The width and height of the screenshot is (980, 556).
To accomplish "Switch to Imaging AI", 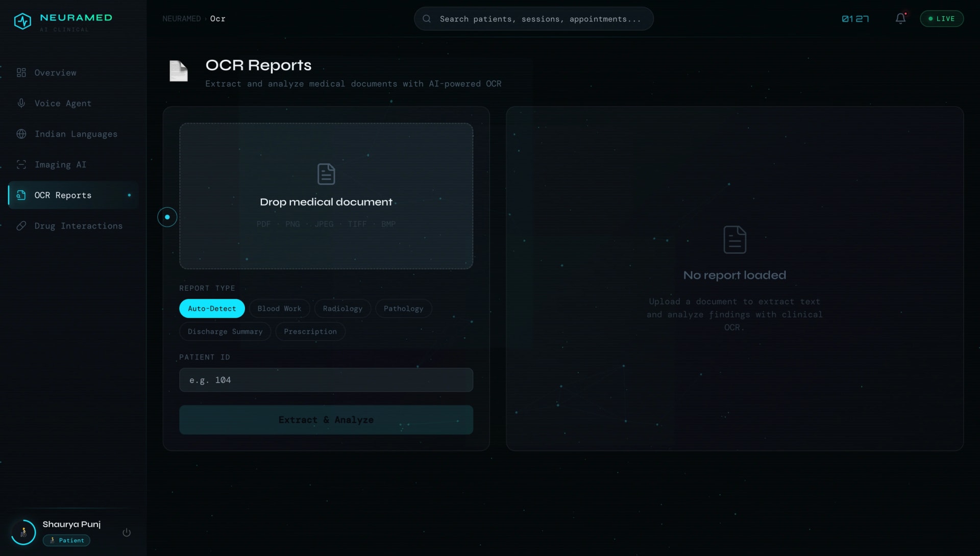I will pos(73,164).
